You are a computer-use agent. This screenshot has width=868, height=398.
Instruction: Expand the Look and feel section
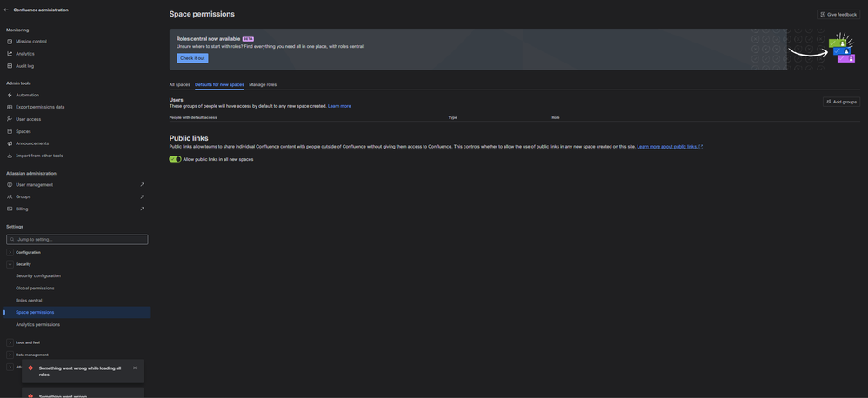click(10, 342)
